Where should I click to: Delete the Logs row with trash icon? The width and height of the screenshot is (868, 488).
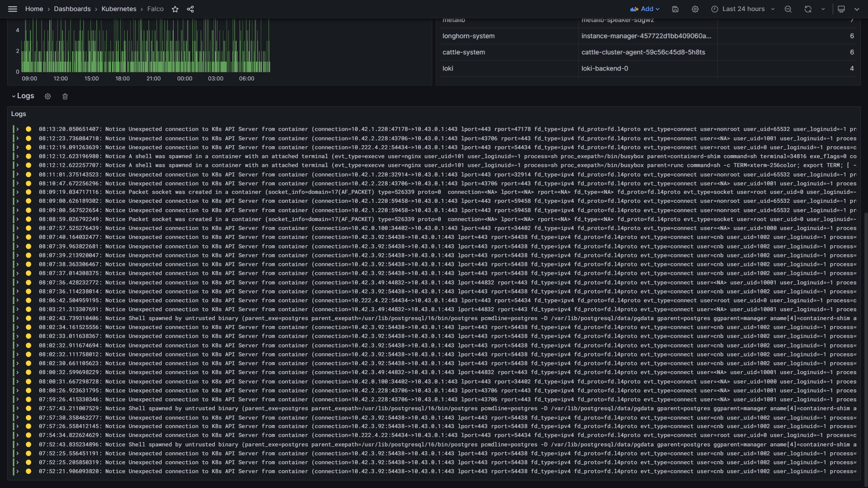[65, 96]
